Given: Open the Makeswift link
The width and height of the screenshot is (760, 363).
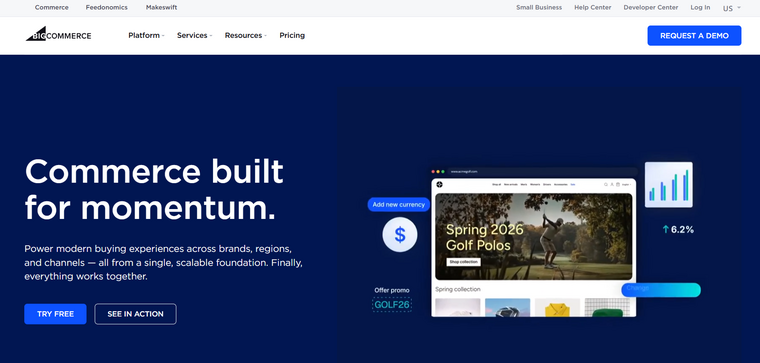Looking at the screenshot, I should [x=161, y=7].
